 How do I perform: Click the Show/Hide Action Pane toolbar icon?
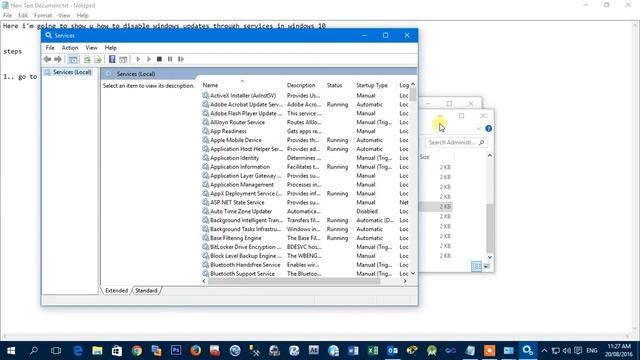point(123,59)
